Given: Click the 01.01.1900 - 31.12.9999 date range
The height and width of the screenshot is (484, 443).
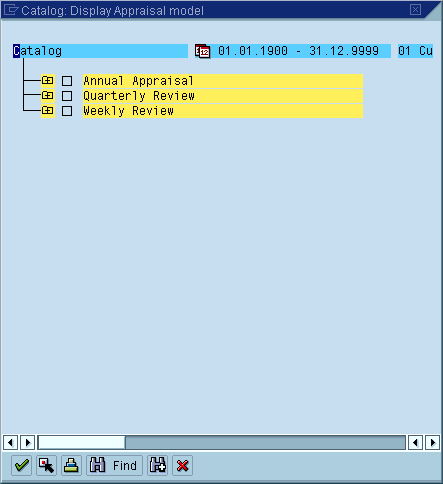Looking at the screenshot, I should coord(298,51).
